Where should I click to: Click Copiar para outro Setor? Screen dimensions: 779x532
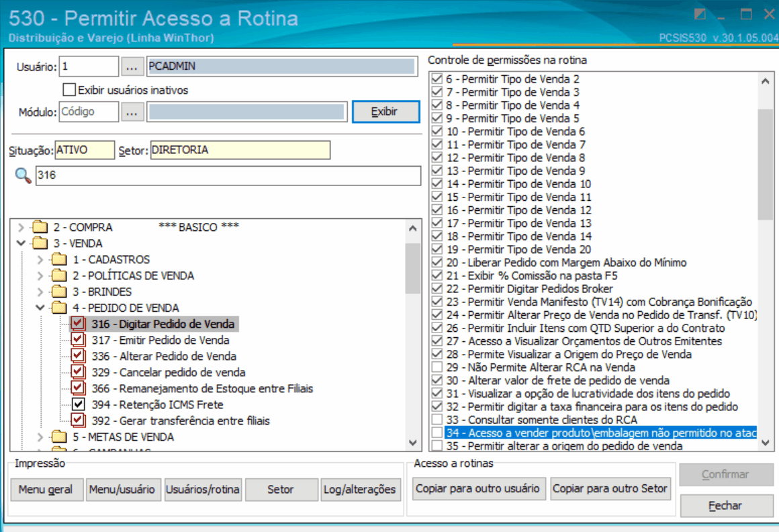coord(610,489)
